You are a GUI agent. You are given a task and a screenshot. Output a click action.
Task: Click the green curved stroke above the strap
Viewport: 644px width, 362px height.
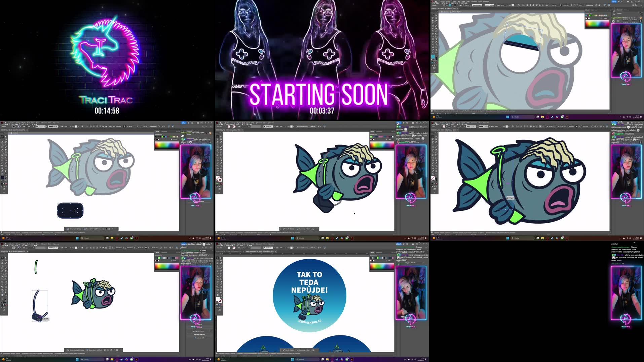click(x=36, y=267)
